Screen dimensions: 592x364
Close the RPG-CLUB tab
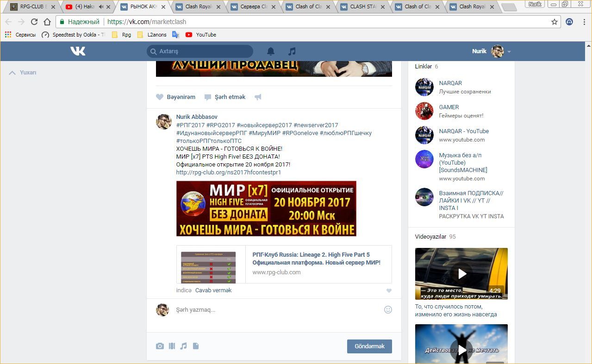[x=53, y=7]
